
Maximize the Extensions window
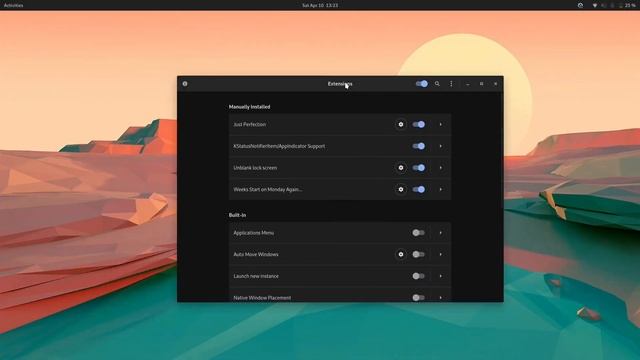click(x=482, y=84)
